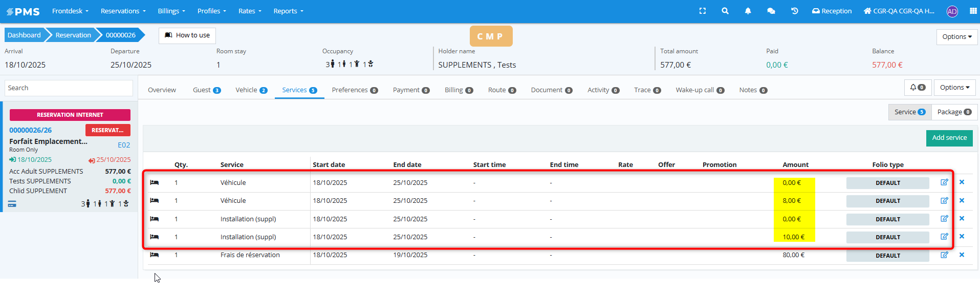980x292 pixels.
Task: Click the fullscreen expand icon in top bar
Action: pyautogui.click(x=703, y=11)
